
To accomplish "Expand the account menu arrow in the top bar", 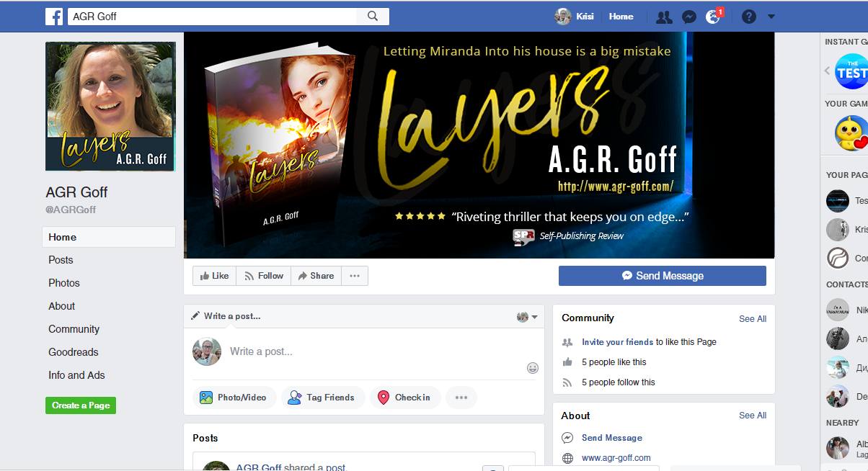I will (x=771, y=17).
